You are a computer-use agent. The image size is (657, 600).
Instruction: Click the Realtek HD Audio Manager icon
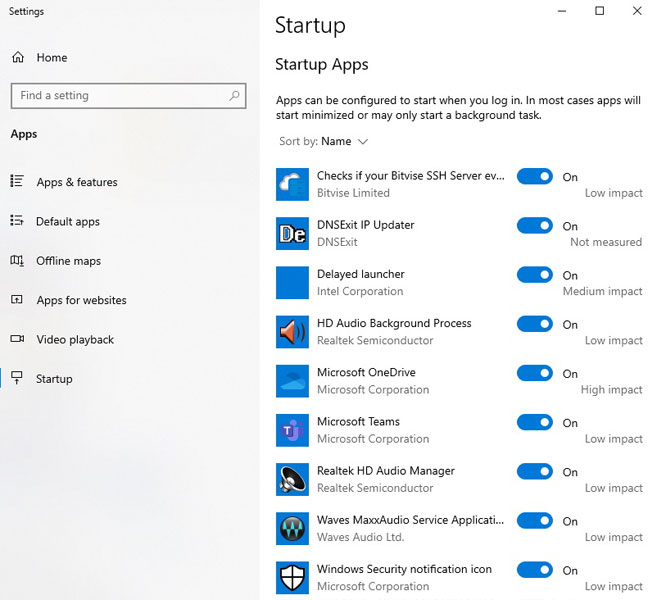coord(292,479)
